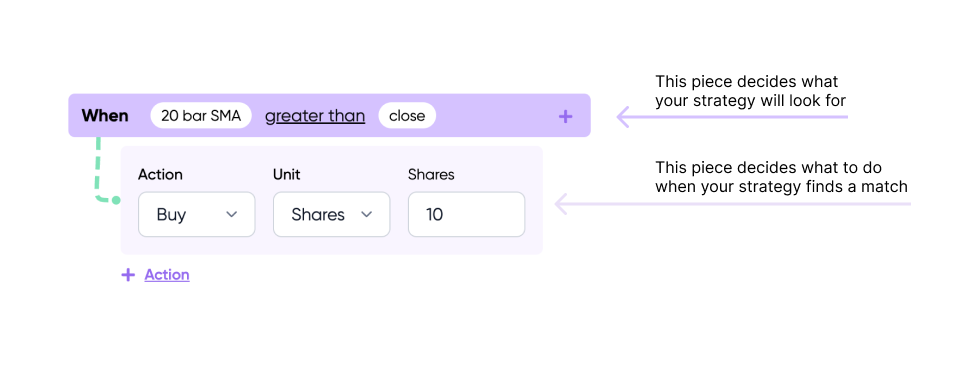The image size is (980, 371).
Task: Select the 20 bar SMA pill
Action: point(201,116)
